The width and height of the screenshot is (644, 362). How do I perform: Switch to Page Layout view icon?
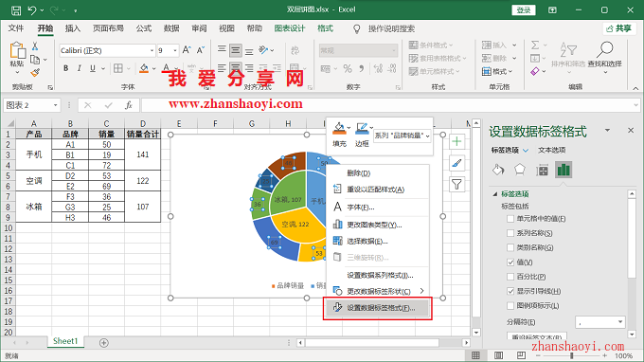click(x=498, y=355)
